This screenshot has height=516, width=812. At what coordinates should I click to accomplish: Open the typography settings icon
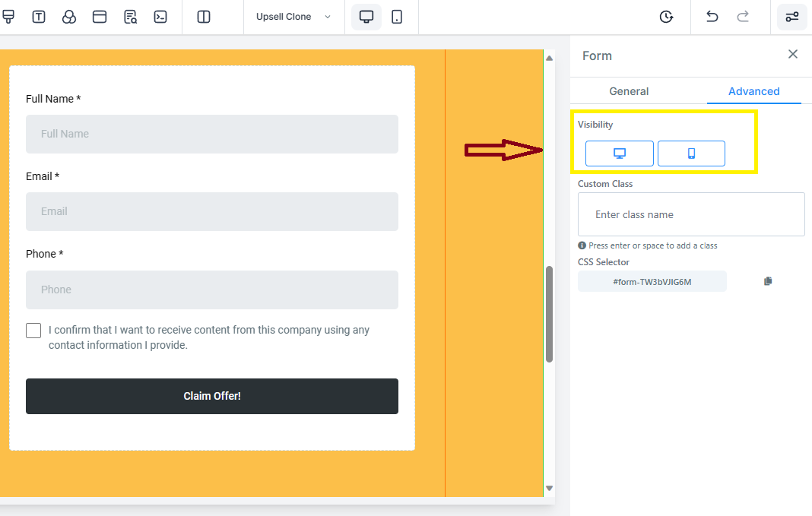tap(39, 17)
